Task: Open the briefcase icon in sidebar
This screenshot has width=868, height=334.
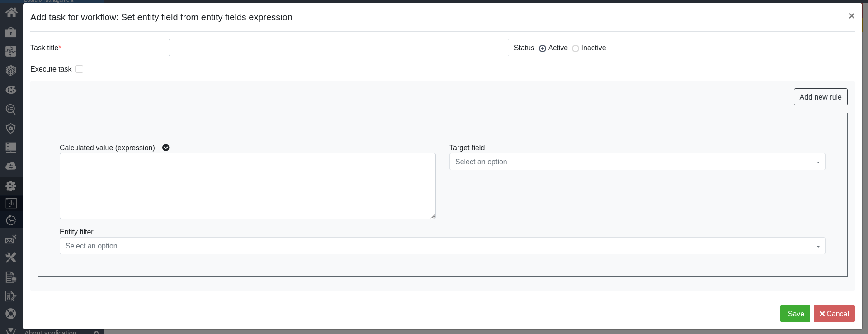Action: (11, 32)
